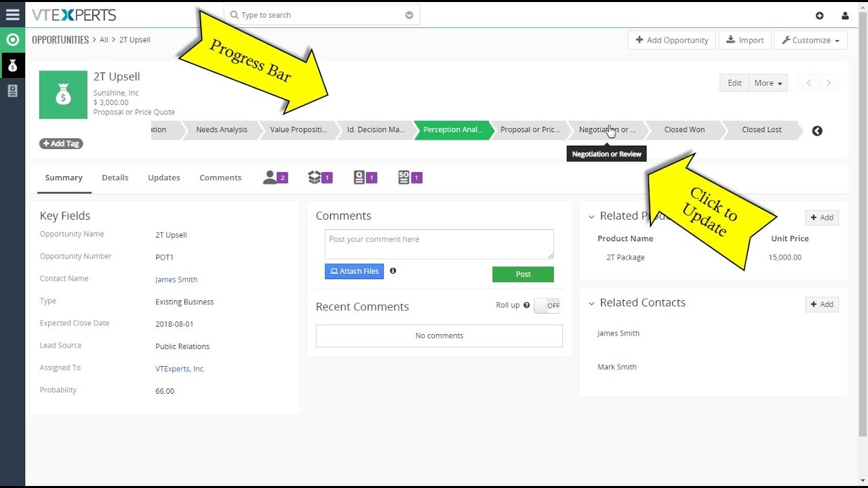Collapse the Related Products section
Screen dimensions: 868x488
click(591, 217)
